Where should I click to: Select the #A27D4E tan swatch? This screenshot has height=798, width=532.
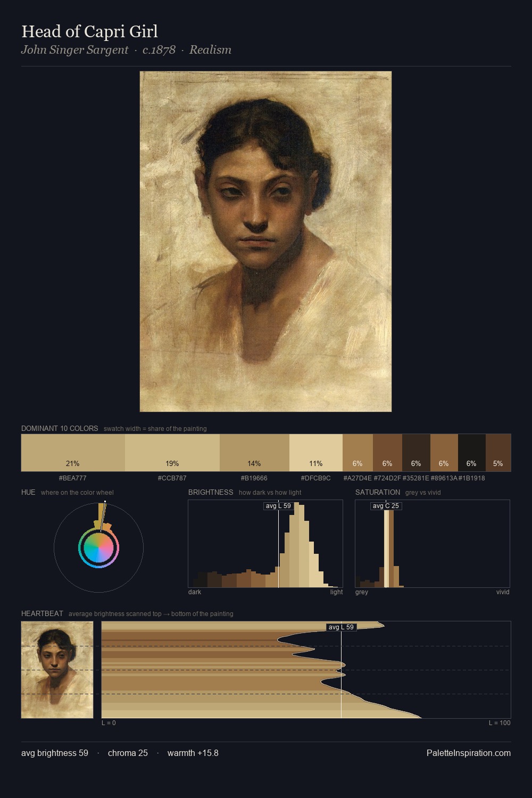pos(358,453)
